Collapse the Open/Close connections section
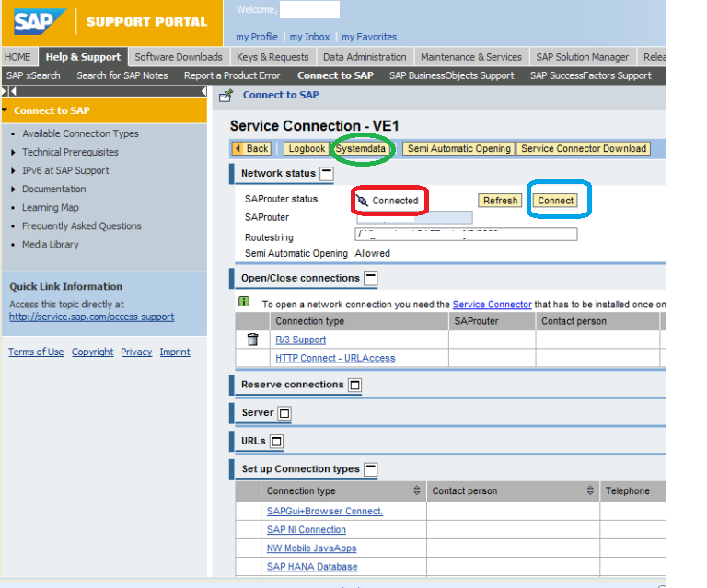The width and height of the screenshot is (707, 588). [x=371, y=278]
